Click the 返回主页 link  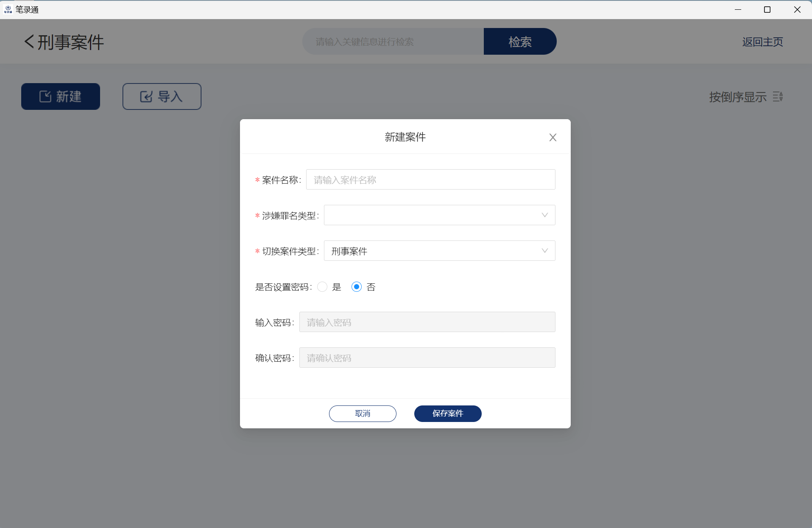(x=762, y=42)
